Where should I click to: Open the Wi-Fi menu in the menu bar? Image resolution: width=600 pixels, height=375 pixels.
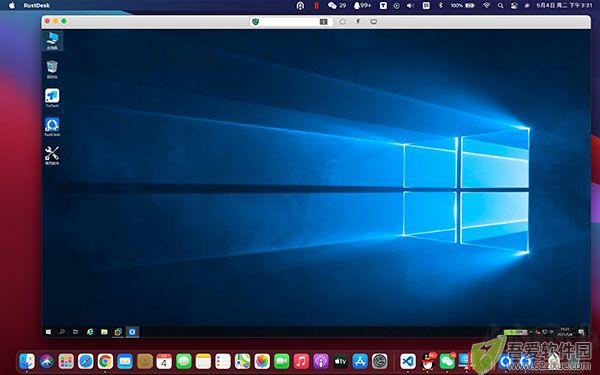486,5
